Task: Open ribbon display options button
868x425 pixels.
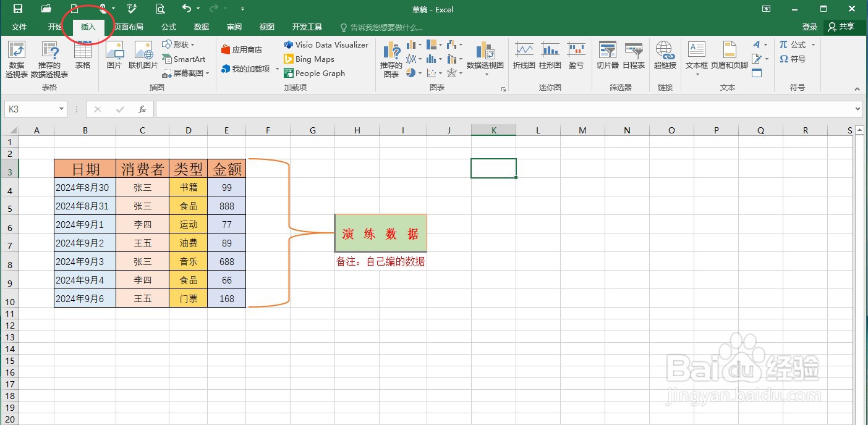Action: (766, 9)
